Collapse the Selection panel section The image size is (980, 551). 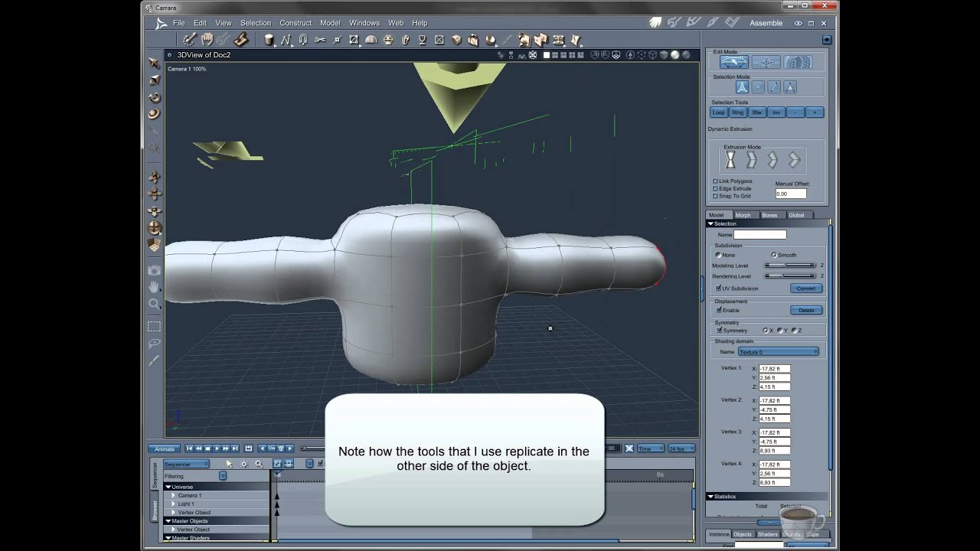pyautogui.click(x=710, y=223)
